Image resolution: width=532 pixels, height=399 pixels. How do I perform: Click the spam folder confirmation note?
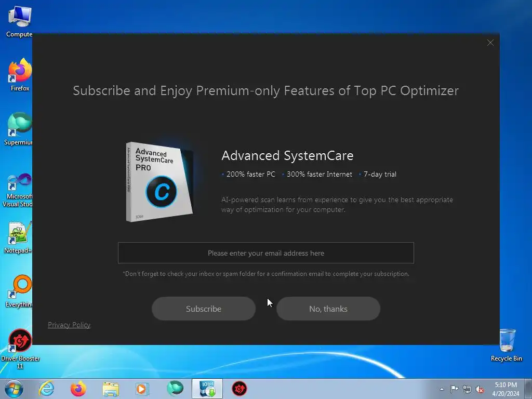[x=266, y=273]
